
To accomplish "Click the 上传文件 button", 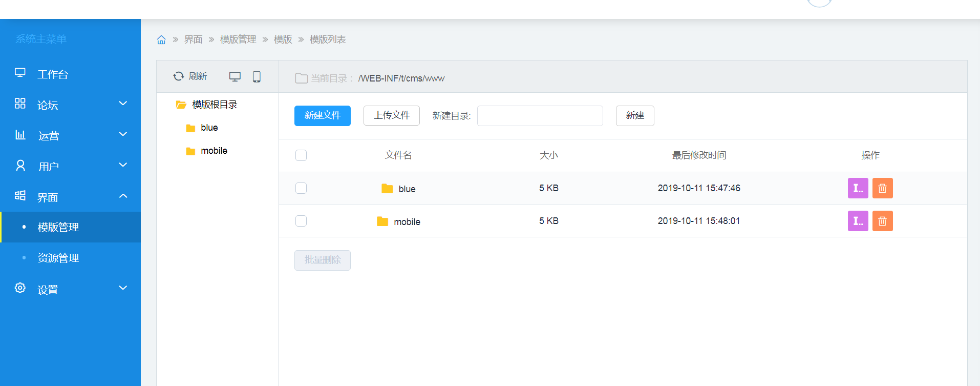I will (x=392, y=116).
